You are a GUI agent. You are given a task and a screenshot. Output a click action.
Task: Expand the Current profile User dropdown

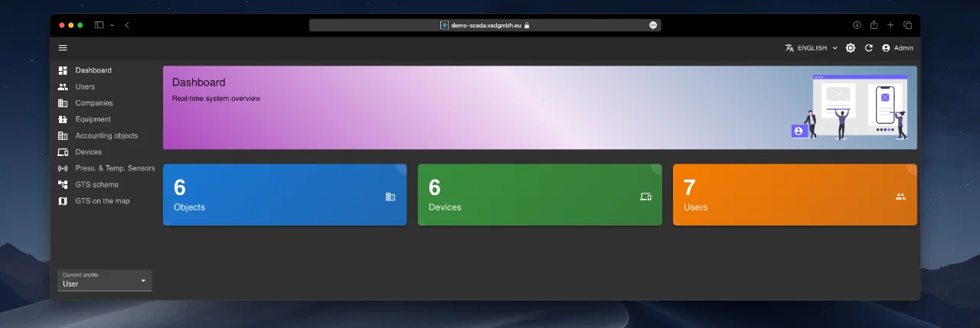coord(105,281)
